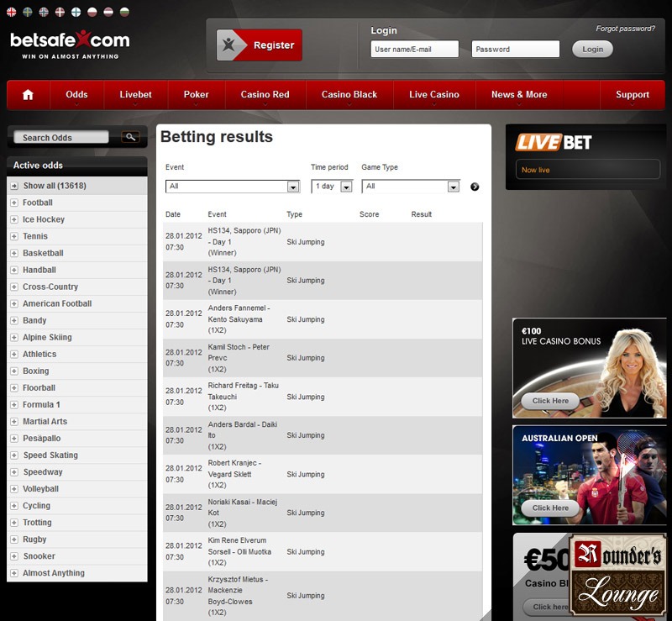
Task: Open the Livebet menu tab
Action: coord(135,95)
